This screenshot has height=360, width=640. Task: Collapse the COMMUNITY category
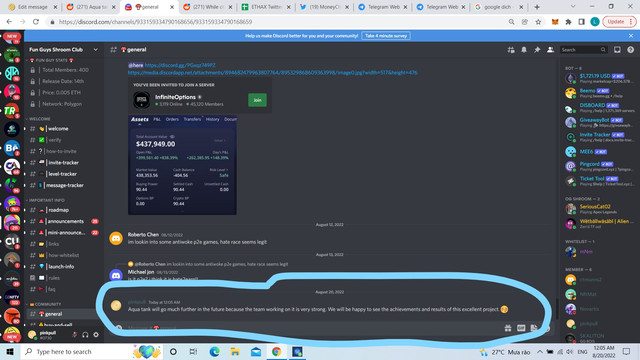click(x=44, y=304)
